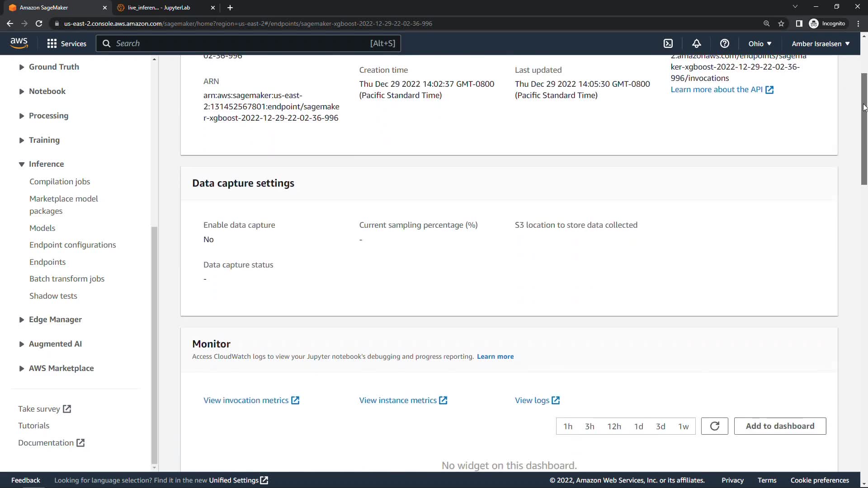This screenshot has height=488, width=868.
Task: Click Add to dashboard button
Action: click(780, 426)
